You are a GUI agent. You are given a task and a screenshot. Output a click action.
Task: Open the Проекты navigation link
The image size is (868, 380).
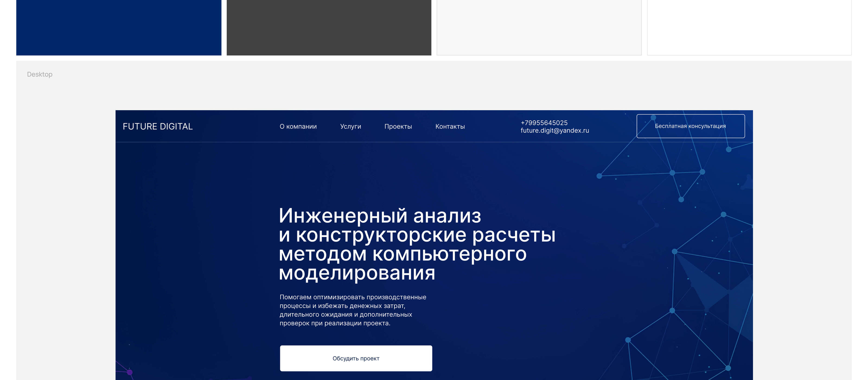click(x=398, y=126)
